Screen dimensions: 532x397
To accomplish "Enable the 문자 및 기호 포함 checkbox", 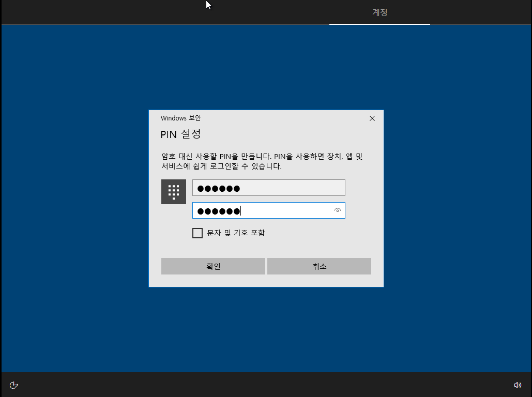I will [x=197, y=233].
